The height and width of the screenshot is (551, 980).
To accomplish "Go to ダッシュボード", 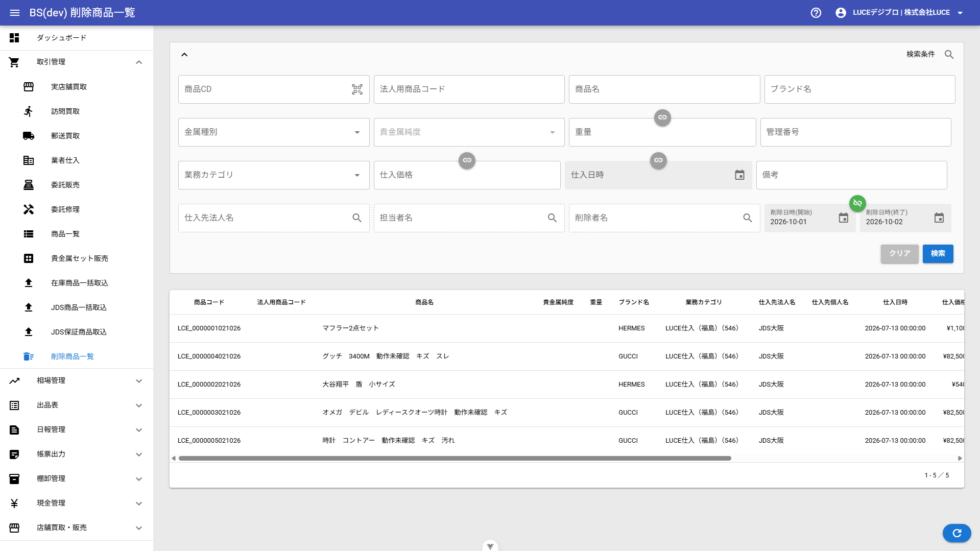I will point(77,38).
